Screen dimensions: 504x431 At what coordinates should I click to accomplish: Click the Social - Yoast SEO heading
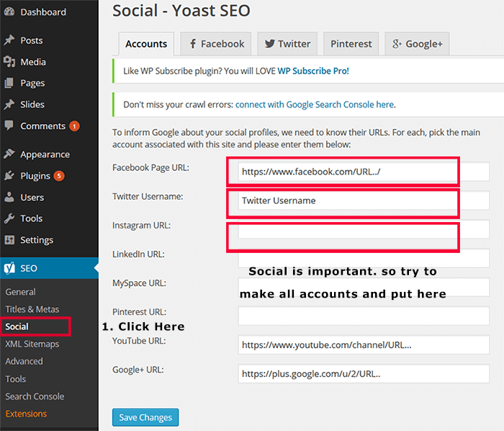(181, 10)
